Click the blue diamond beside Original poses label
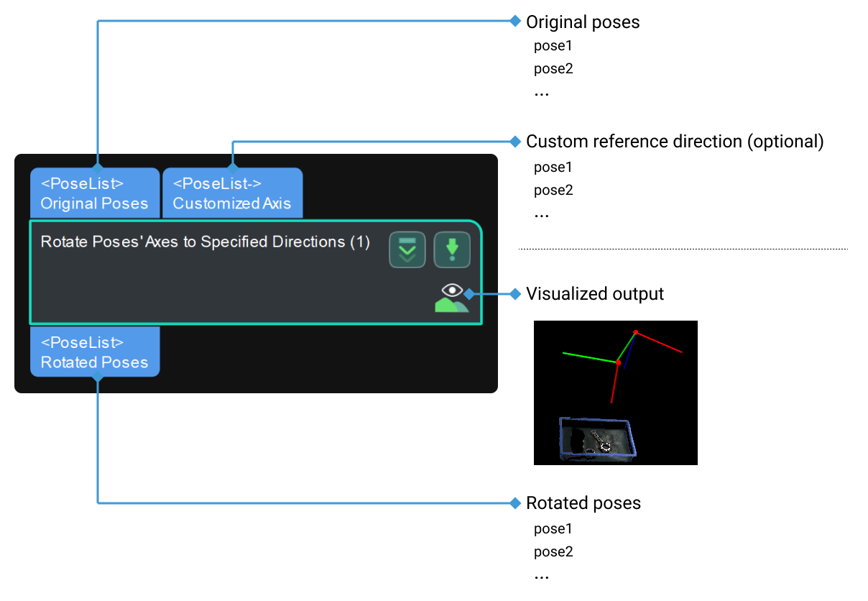Image resolution: width=868 pixels, height=601 pixels. coord(514,22)
